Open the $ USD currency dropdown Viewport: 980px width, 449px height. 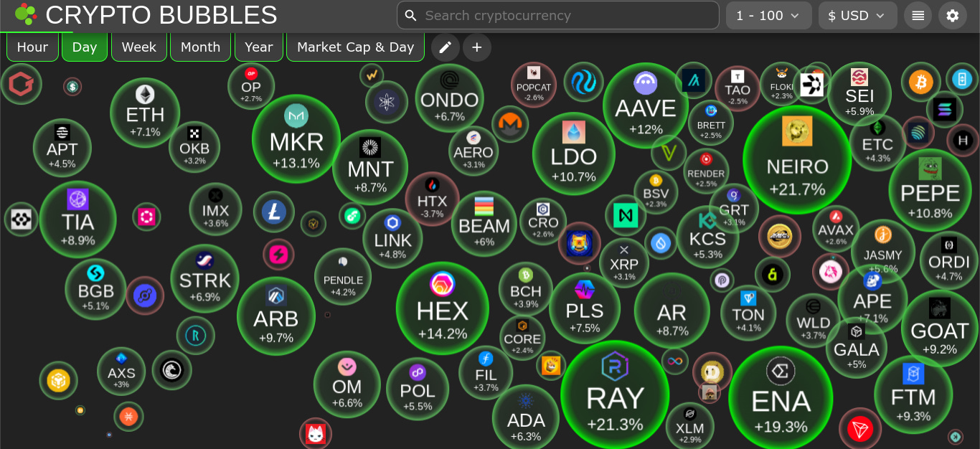click(857, 15)
